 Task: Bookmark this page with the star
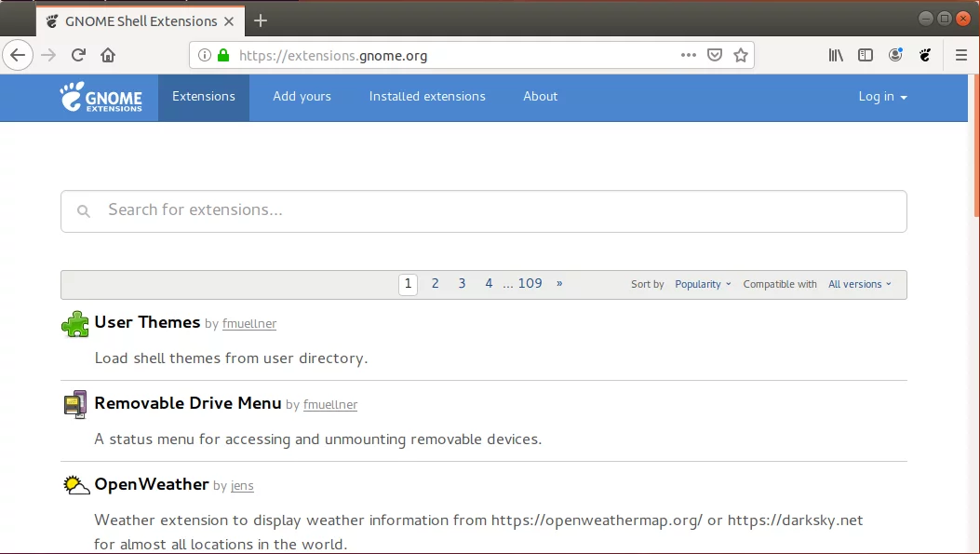point(741,55)
